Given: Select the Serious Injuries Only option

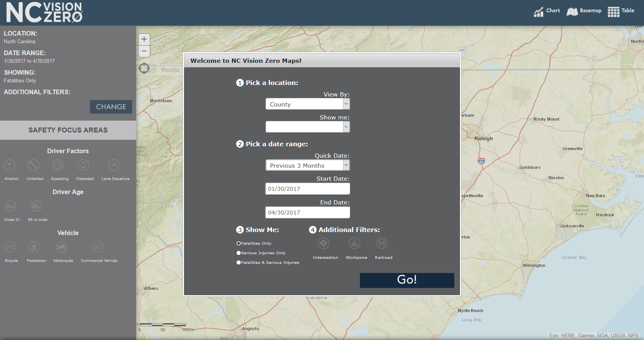Looking at the screenshot, I should (x=239, y=253).
